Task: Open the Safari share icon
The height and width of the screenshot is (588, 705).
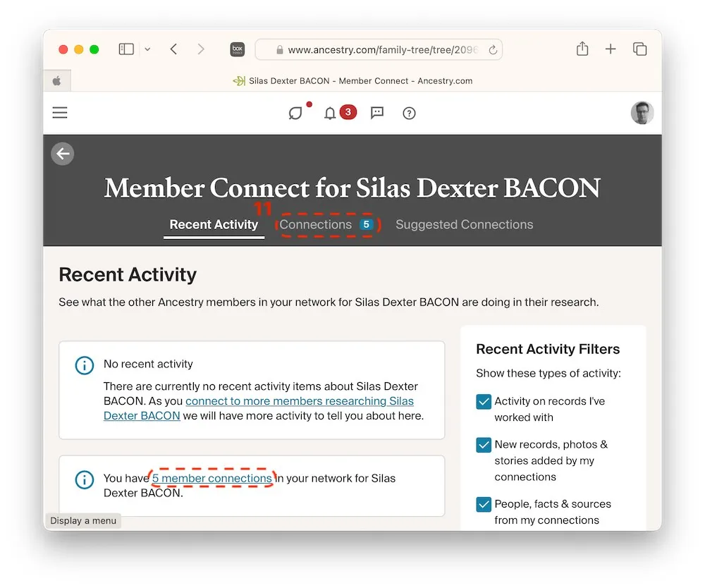Action: (x=582, y=49)
